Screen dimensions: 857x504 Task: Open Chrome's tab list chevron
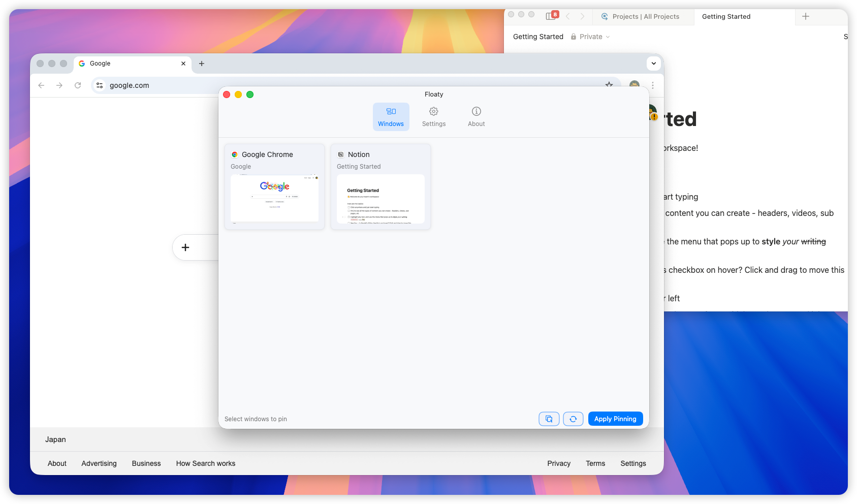pos(653,64)
